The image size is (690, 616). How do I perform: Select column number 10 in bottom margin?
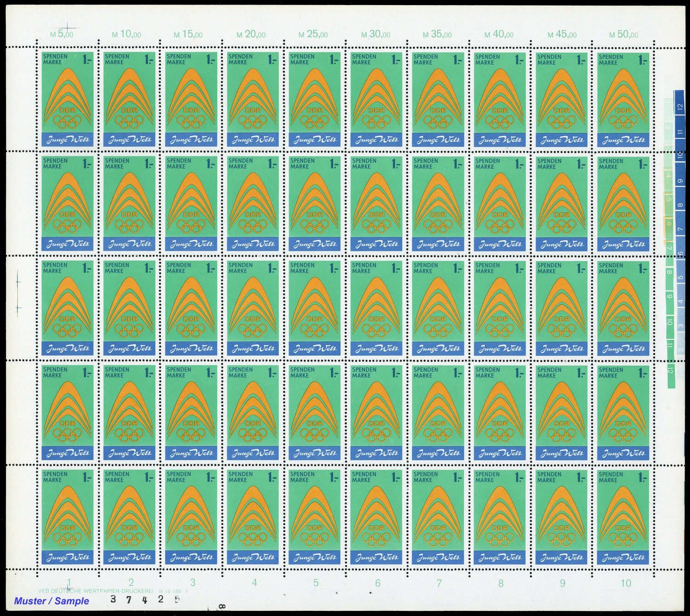626,583
